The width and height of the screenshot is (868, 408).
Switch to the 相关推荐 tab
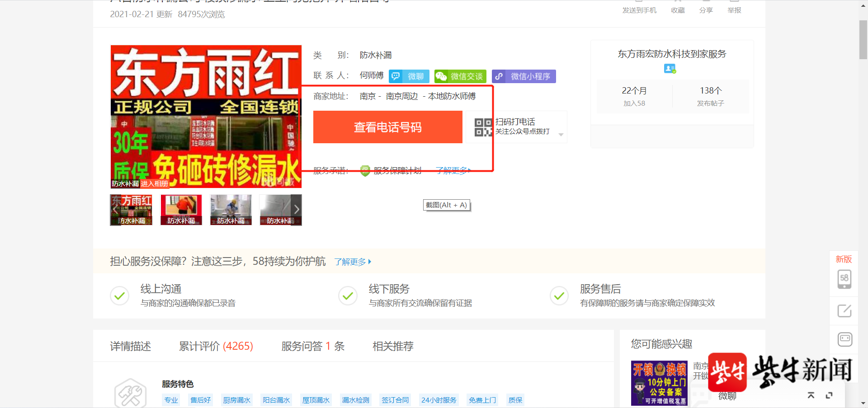393,346
